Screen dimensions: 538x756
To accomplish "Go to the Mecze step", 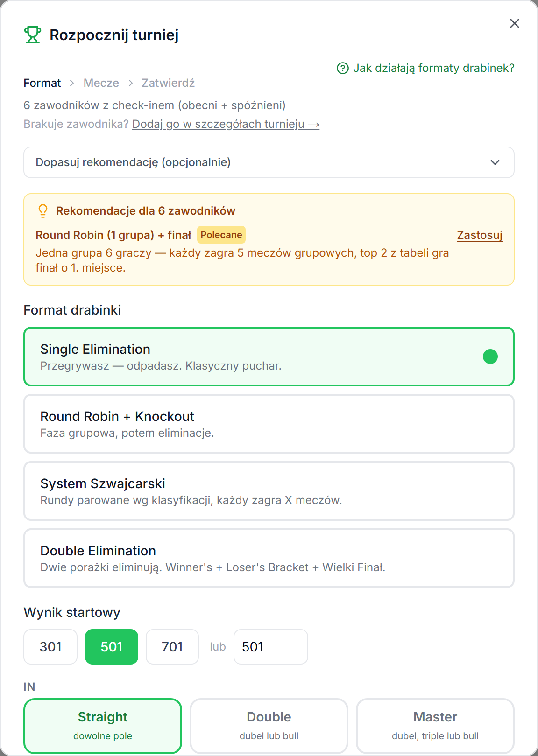I will [101, 83].
